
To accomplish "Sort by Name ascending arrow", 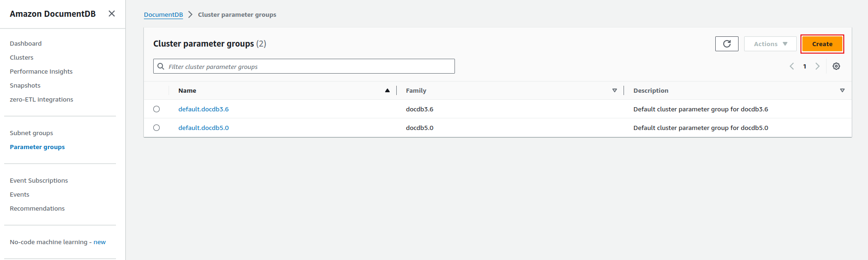I will coord(387,90).
